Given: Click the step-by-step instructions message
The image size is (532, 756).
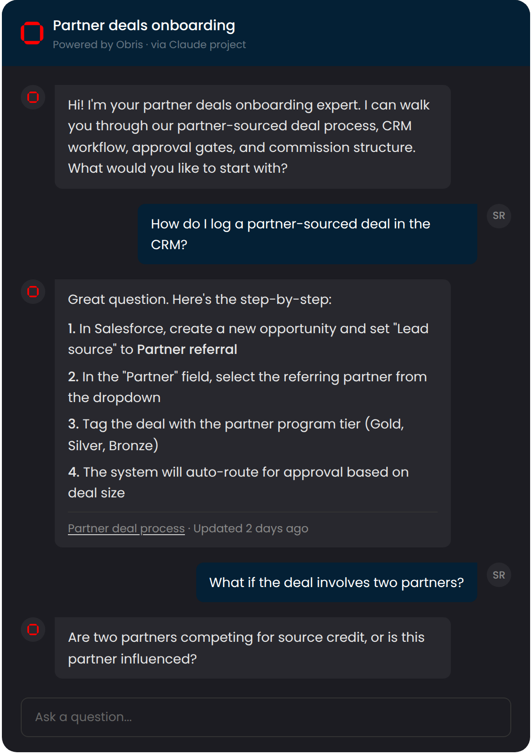Looking at the screenshot, I should [253, 411].
